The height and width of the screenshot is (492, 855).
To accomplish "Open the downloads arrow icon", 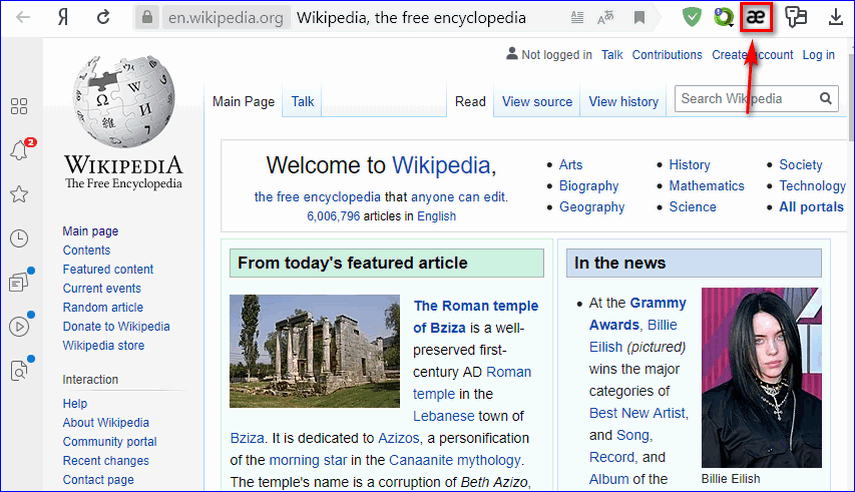I will pos(835,17).
